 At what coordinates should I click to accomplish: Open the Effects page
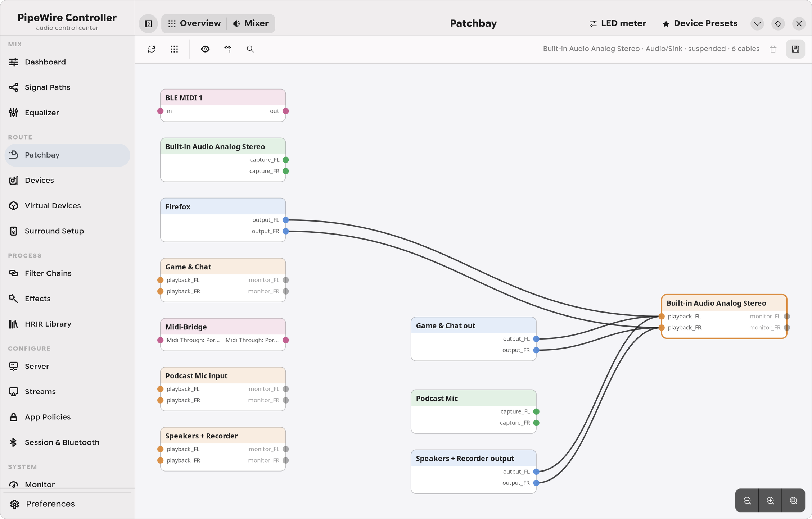tap(67, 299)
